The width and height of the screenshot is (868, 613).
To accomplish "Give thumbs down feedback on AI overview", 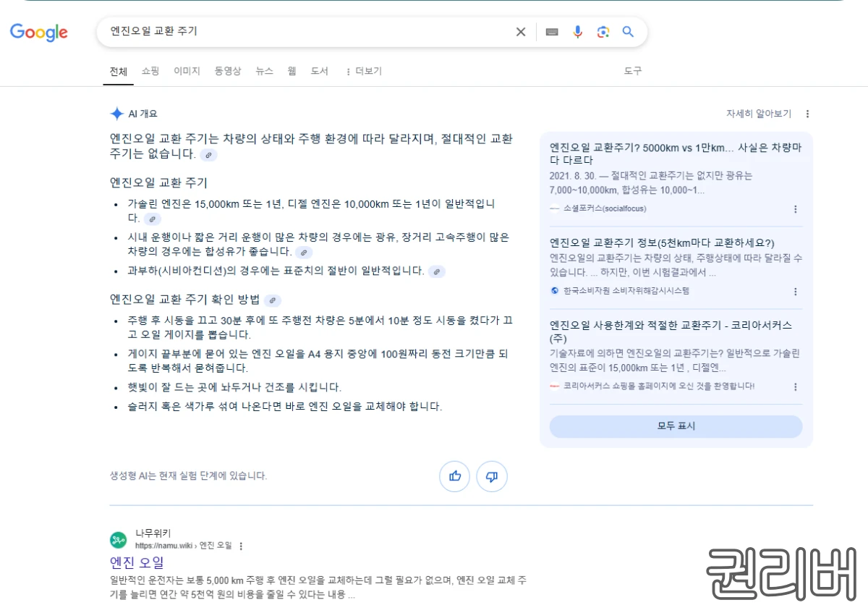I will click(x=492, y=476).
